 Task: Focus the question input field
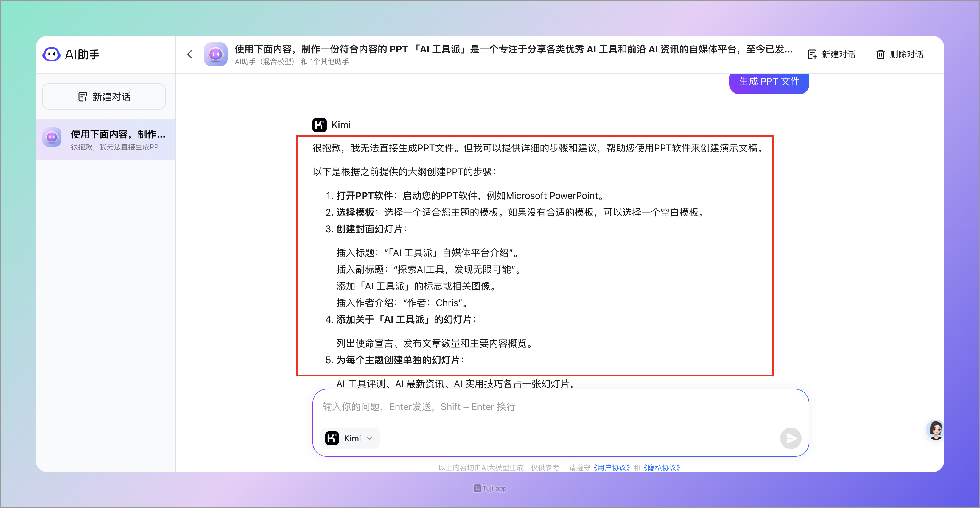coord(561,407)
